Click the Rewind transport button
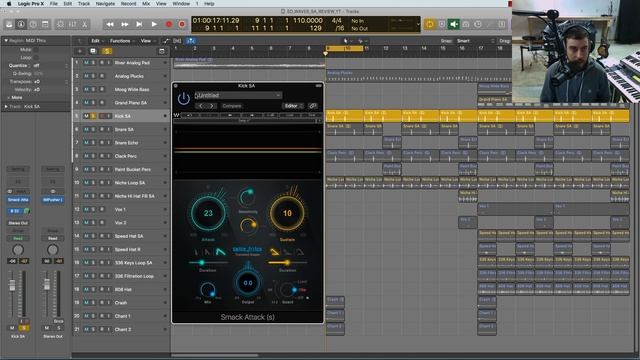The image size is (640, 360). tap(110, 24)
